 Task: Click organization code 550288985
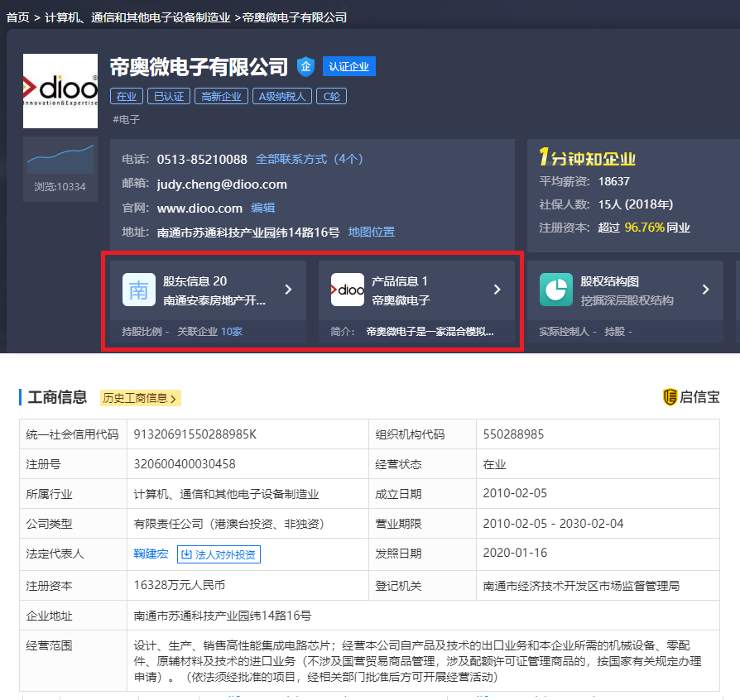[x=513, y=434]
